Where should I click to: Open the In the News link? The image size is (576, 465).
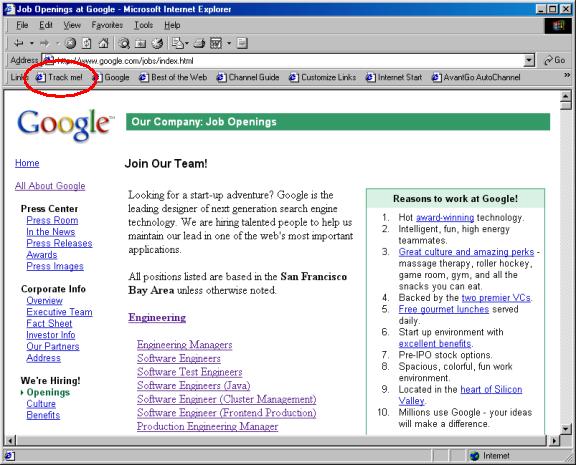tap(51, 232)
